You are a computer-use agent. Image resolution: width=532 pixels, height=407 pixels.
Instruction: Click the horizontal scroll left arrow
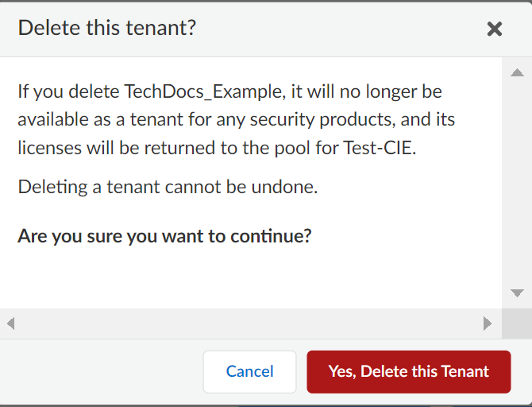[10, 324]
